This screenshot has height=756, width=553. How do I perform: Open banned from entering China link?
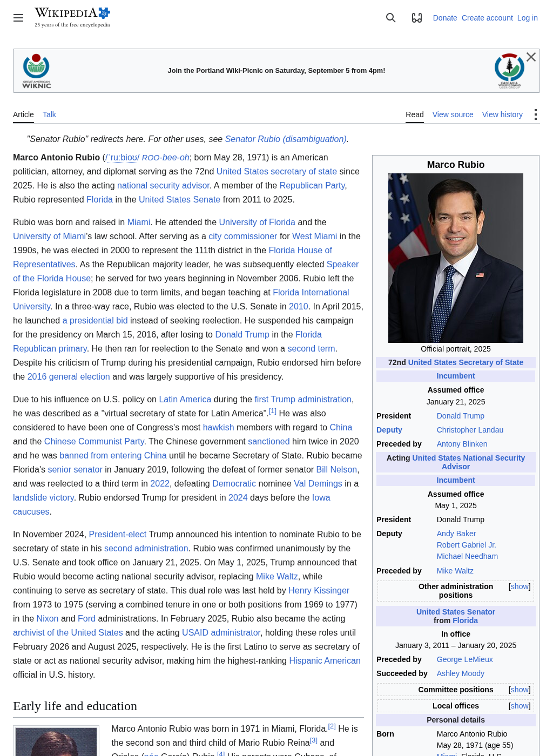tap(113, 455)
